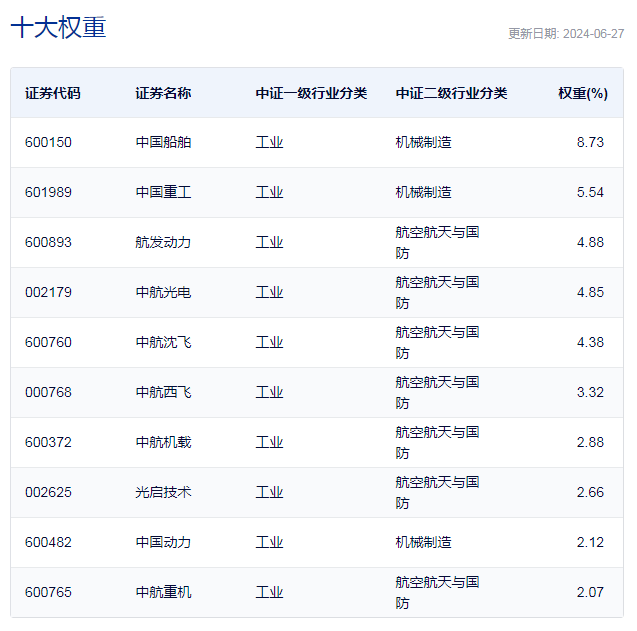Select stock name 中航光电

click(163, 292)
